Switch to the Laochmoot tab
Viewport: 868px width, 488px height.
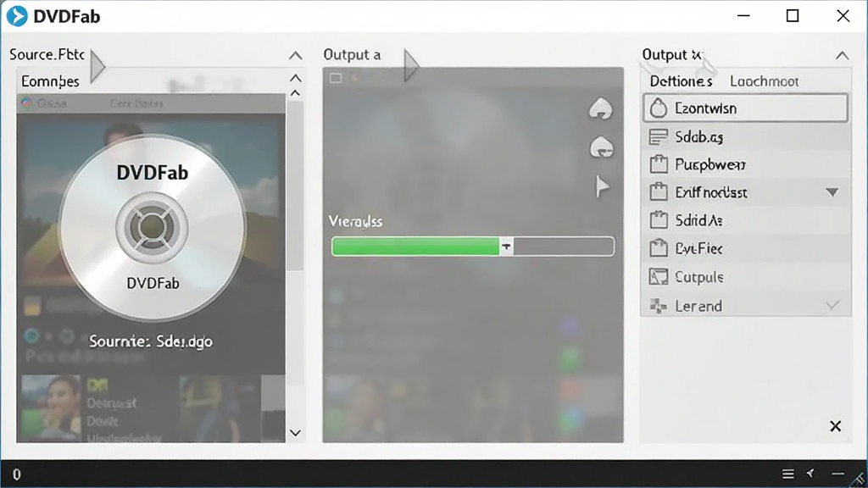(764, 82)
